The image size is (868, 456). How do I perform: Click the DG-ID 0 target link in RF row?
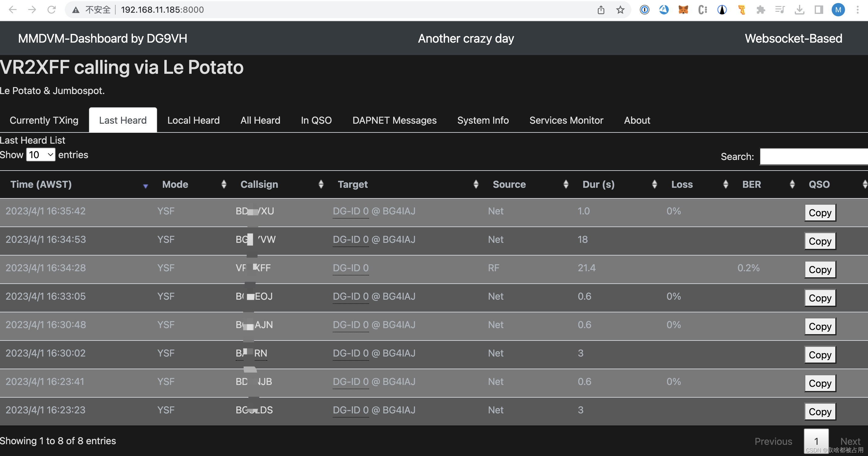point(350,268)
